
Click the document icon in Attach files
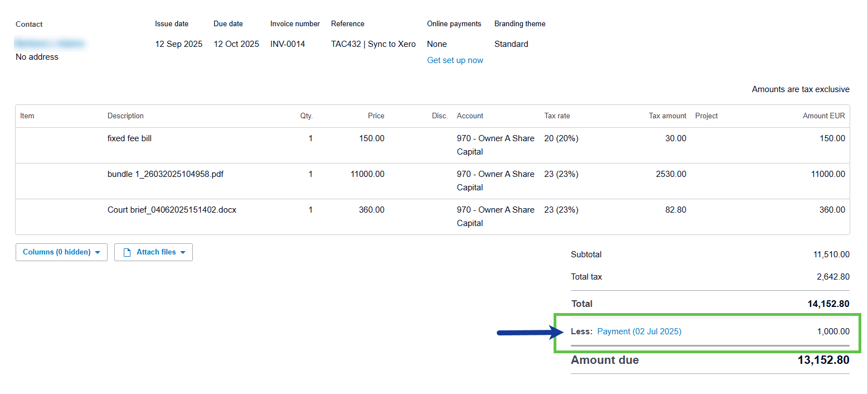pyautogui.click(x=127, y=252)
